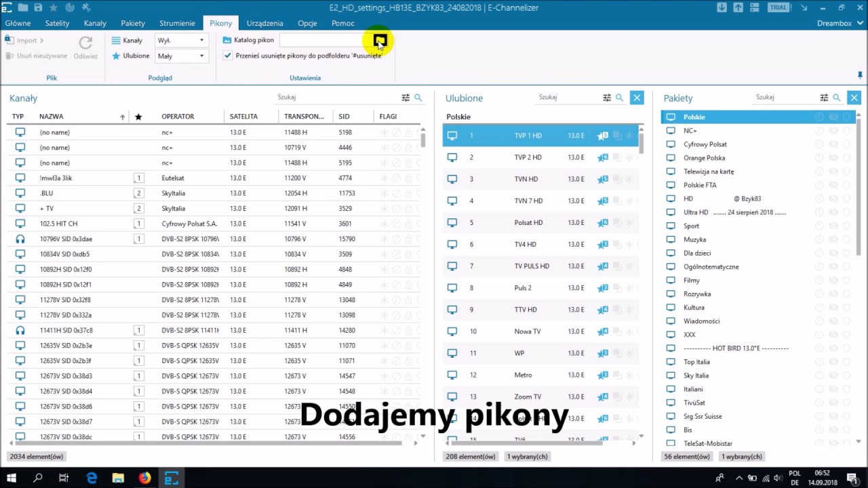Image resolution: width=868 pixels, height=488 pixels.
Task: Toggle hide flag on + TV channel row
Action: (396, 208)
